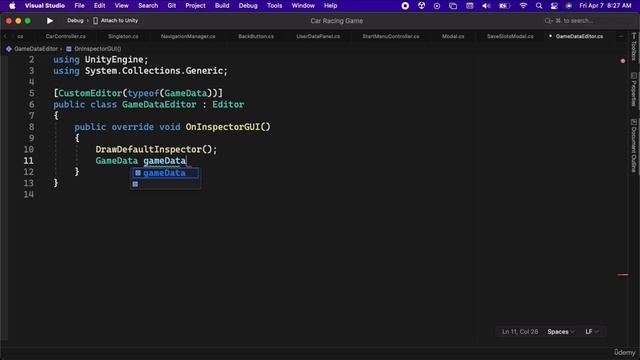This screenshot has height=360, width=640.
Task: Switch to the BackButton.cs tab
Action: point(256,36)
